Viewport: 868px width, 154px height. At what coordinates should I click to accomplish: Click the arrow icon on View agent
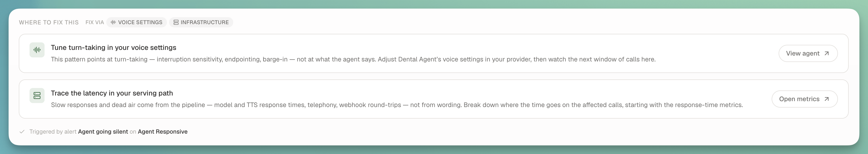(x=826, y=53)
